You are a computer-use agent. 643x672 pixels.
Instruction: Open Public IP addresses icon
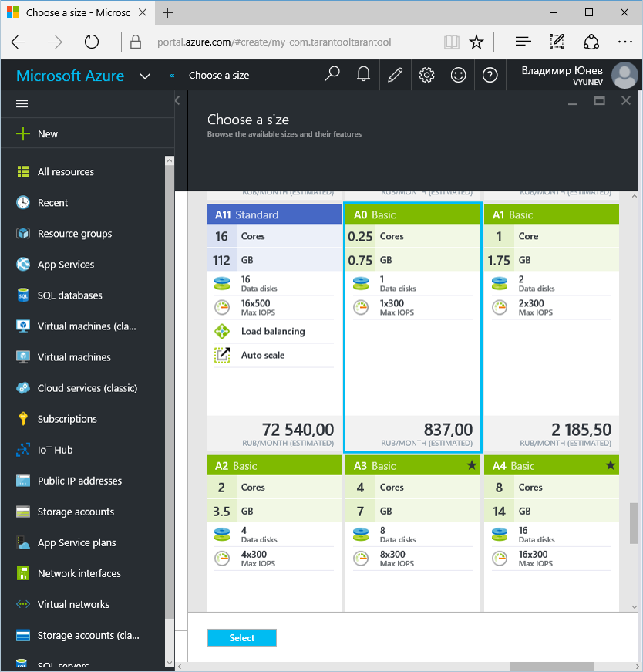[22, 481]
